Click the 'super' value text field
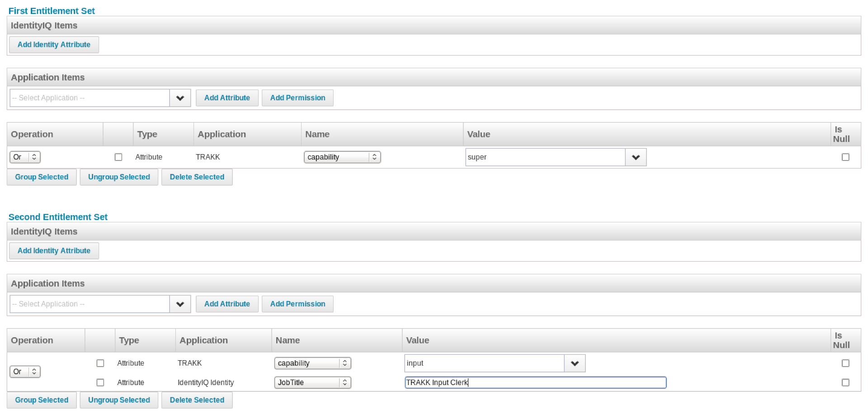This screenshot has height=414, width=868. point(546,157)
